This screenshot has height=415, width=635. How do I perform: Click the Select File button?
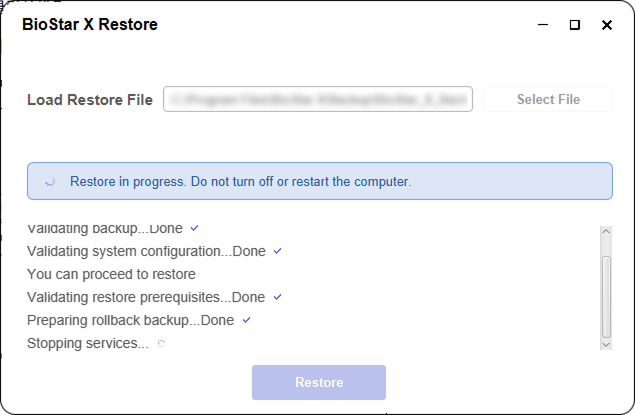(x=548, y=99)
